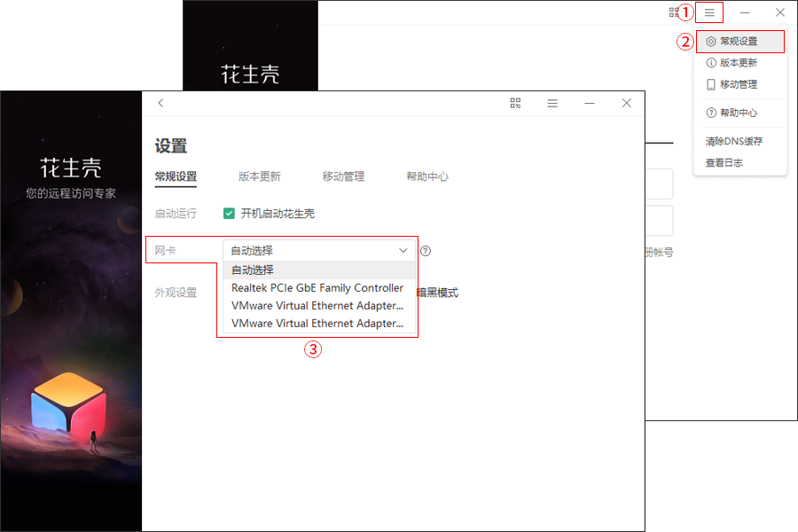Click the 外观设置 label
Image resolution: width=798 pixels, height=532 pixels.
point(176,293)
